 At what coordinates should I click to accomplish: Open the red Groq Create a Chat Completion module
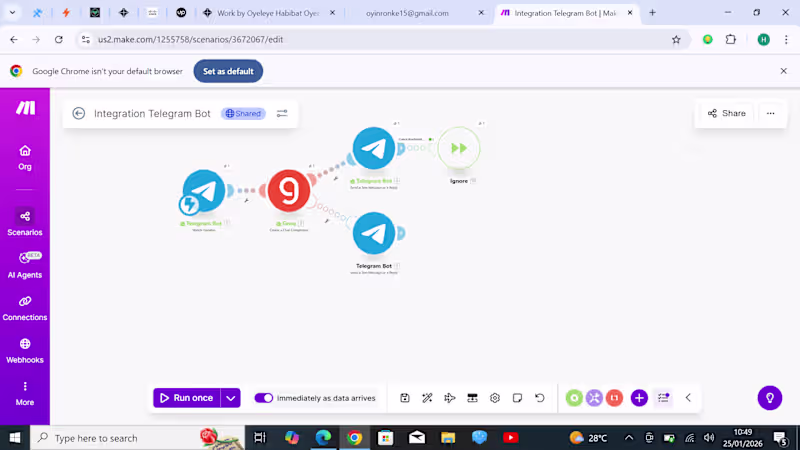point(289,190)
